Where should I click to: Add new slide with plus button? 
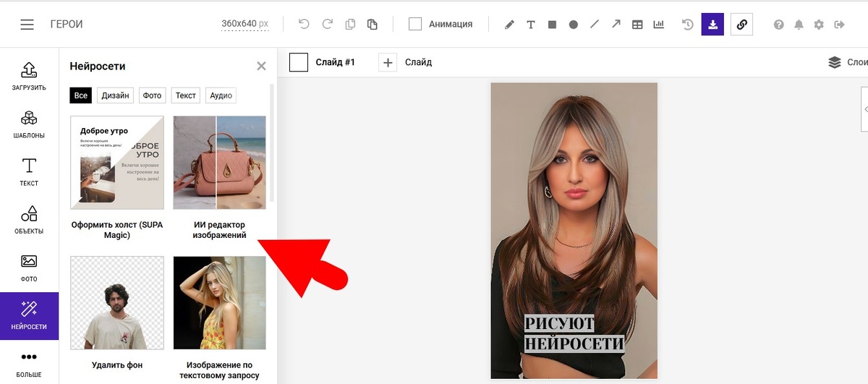point(388,62)
